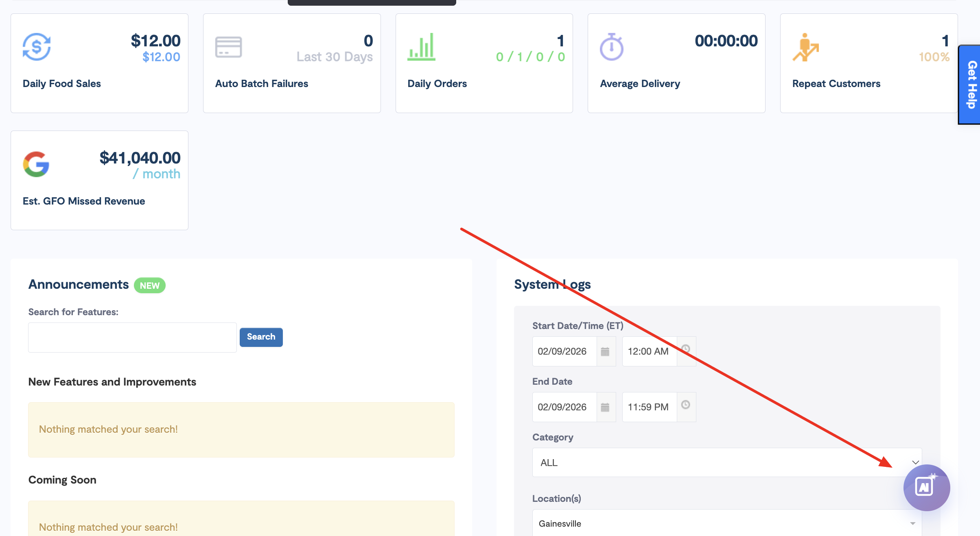This screenshot has height=536, width=980.
Task: Open the Est. GFO Missed Revenue card
Action: [99, 180]
